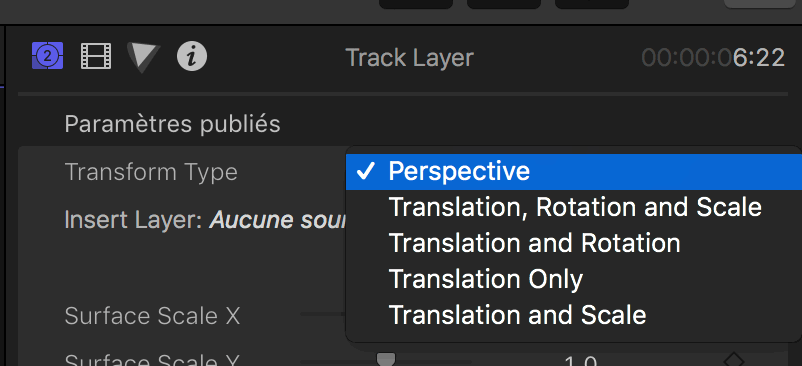
Task: Click the Surface Scale X parameter label
Action: tap(152, 316)
